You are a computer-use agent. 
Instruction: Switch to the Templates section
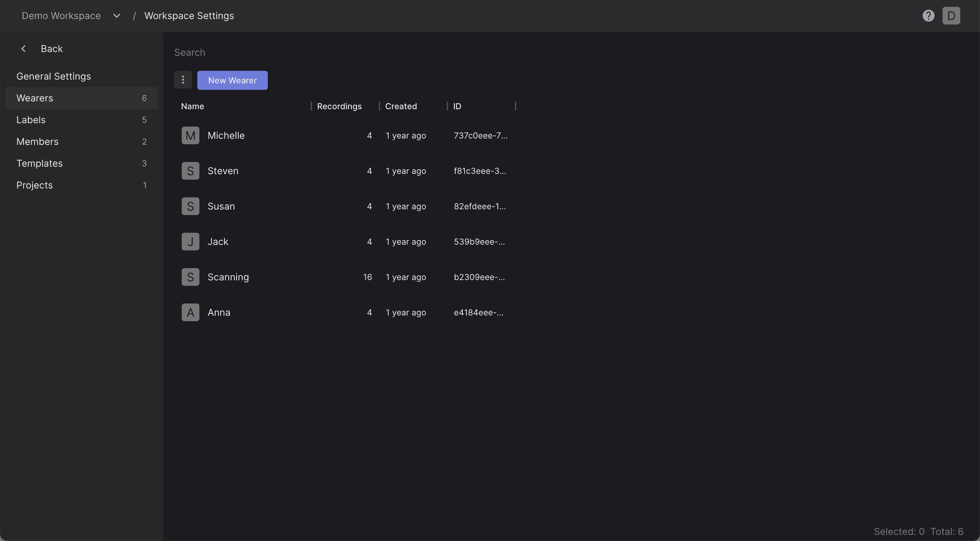(39, 163)
